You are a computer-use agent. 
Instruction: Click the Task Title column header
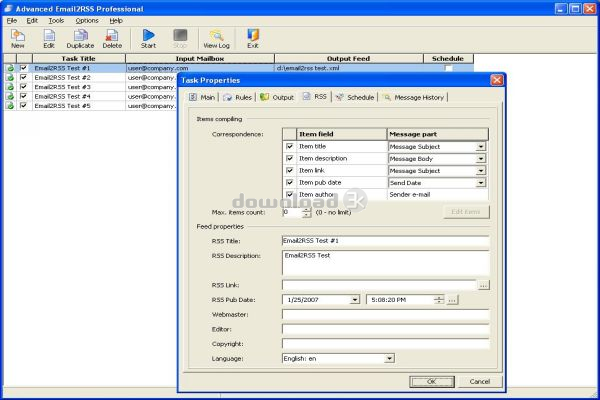tap(79, 59)
